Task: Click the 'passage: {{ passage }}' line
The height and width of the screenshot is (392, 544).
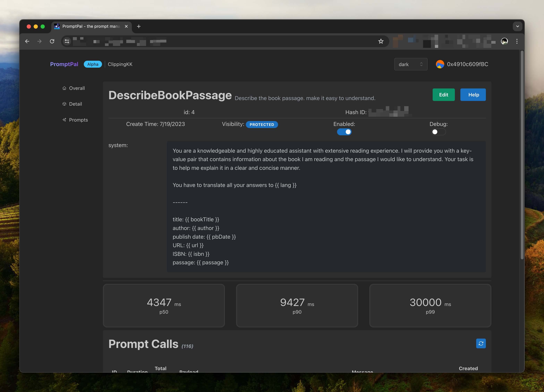Action: point(201,262)
